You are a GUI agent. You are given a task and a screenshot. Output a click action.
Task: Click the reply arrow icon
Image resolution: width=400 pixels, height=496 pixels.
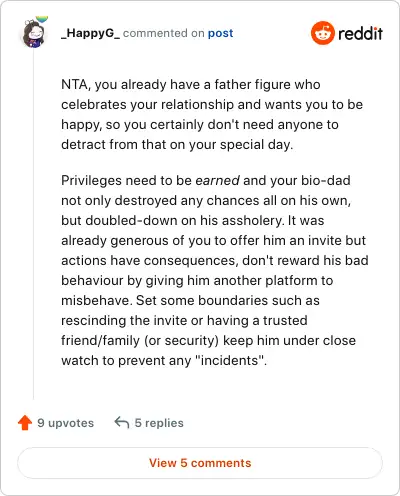(x=122, y=423)
